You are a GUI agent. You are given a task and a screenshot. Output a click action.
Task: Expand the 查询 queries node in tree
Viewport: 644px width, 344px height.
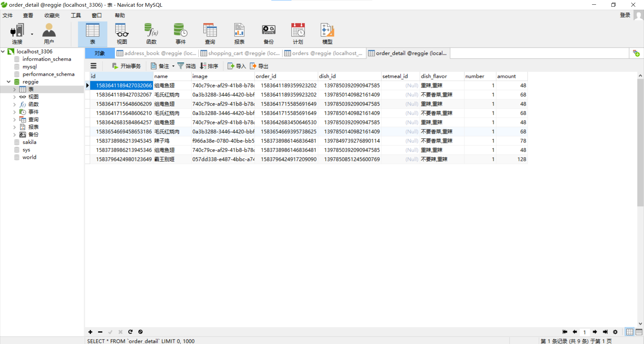14,119
